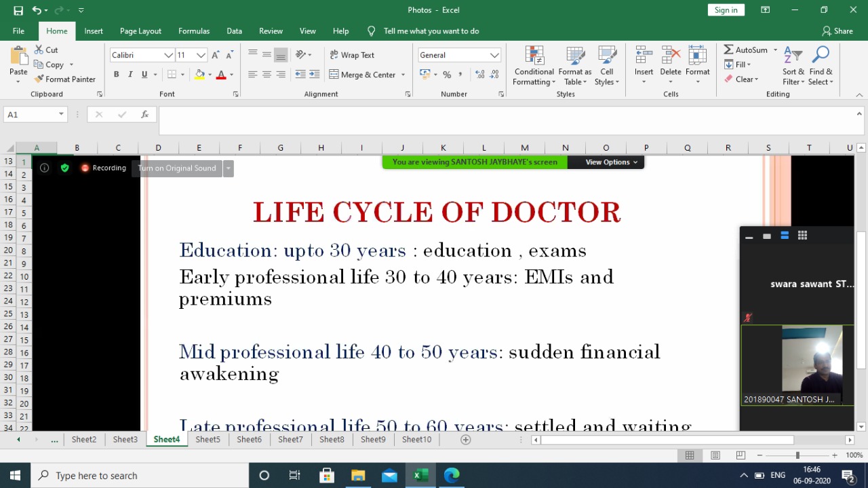Toggle Underline formatting
The width and height of the screenshot is (868, 488).
(x=144, y=75)
